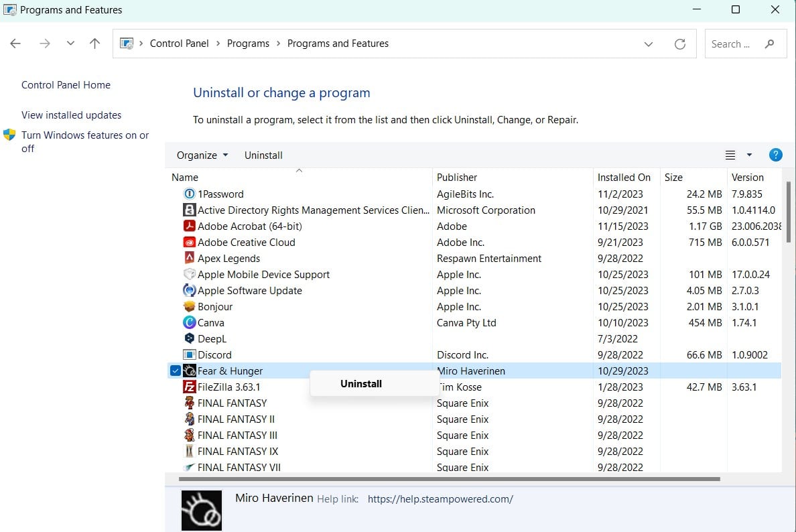The width and height of the screenshot is (796, 532).
Task: Click Uninstall in the toolbar
Action: (263, 155)
